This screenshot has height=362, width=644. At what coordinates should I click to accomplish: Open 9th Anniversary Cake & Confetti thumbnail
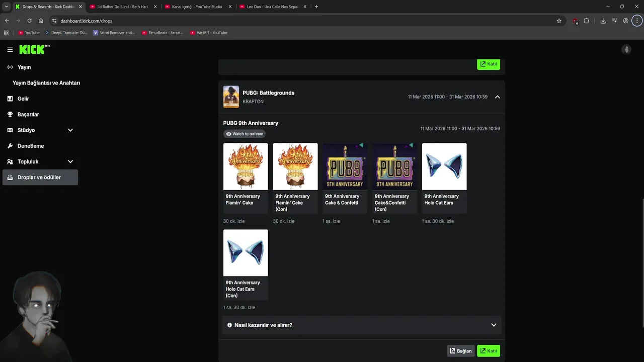coord(345,166)
